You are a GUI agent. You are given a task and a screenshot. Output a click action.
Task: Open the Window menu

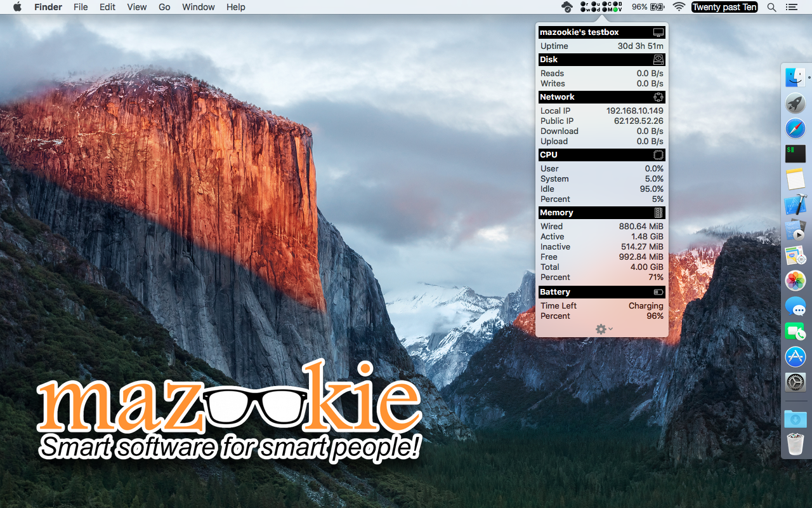(199, 7)
